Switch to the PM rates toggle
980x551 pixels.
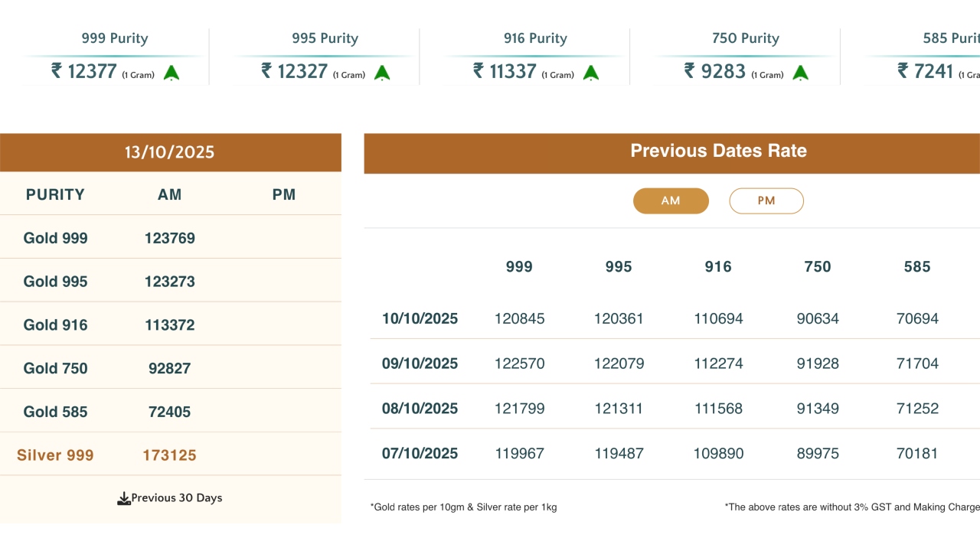click(x=766, y=201)
